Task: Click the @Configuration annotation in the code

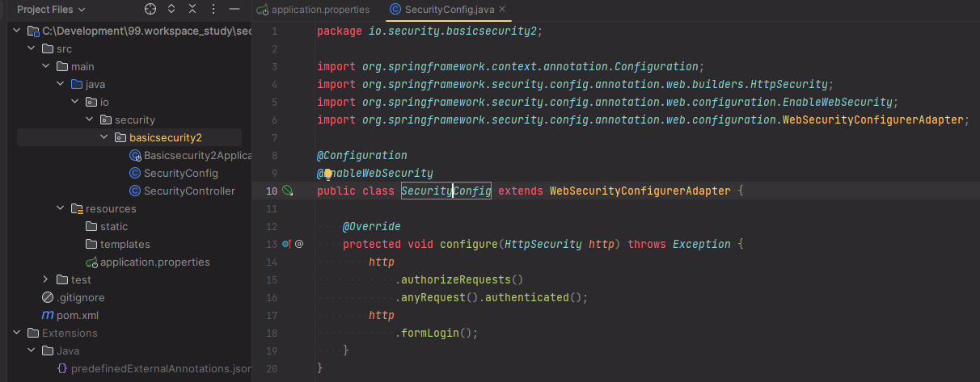Action: click(x=362, y=155)
